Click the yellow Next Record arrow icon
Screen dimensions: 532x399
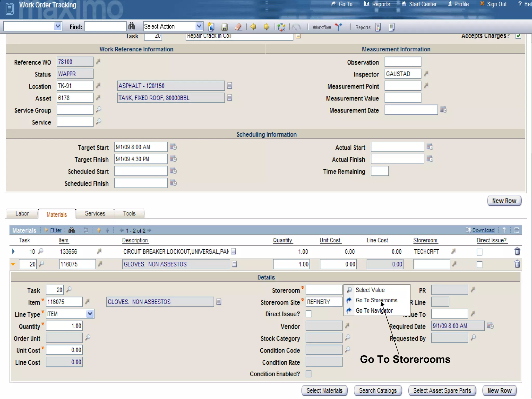(x=266, y=27)
